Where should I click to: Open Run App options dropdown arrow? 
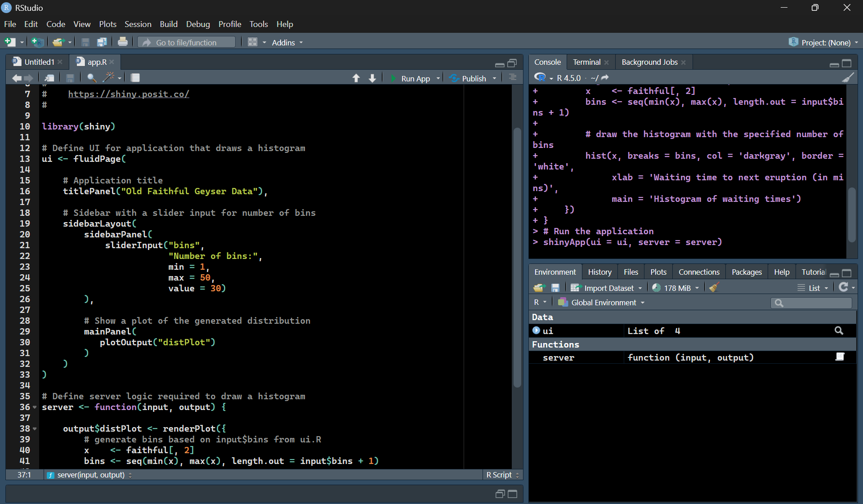[438, 78]
